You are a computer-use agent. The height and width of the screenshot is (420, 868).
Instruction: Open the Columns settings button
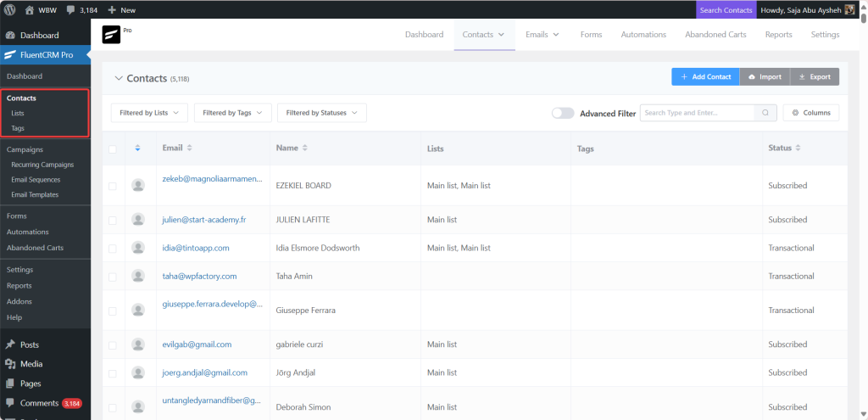811,113
